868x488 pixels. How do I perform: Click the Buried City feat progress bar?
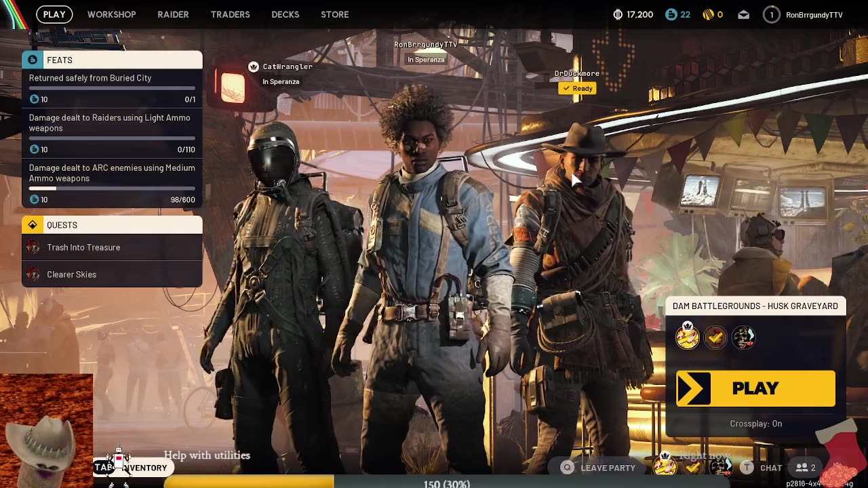click(x=112, y=88)
